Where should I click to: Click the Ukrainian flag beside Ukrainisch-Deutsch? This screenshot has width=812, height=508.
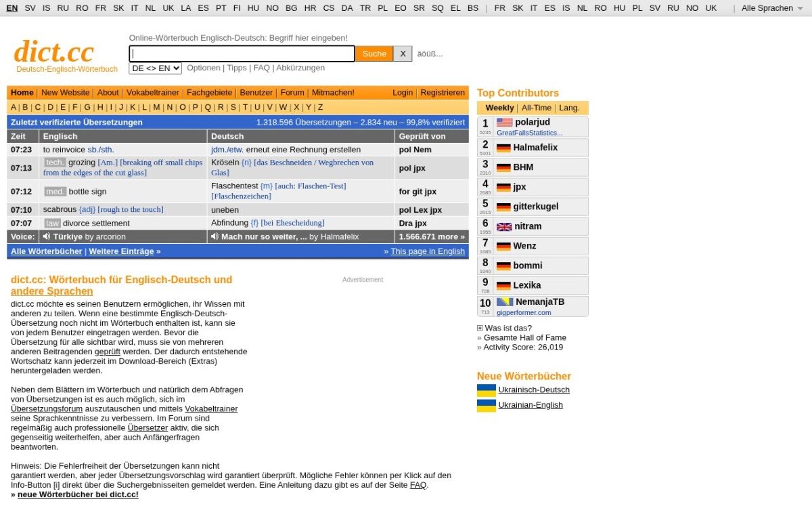pos(487,390)
